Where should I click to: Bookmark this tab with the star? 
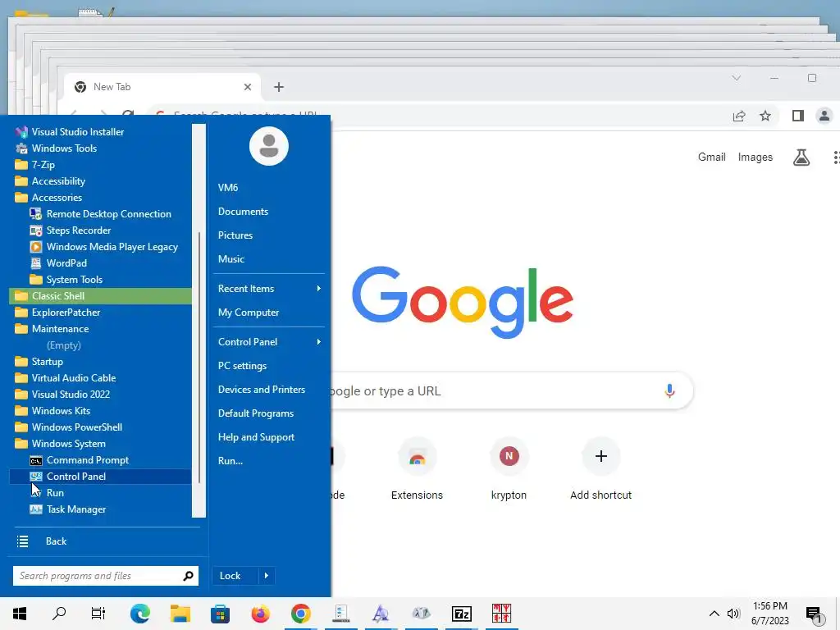[765, 116]
